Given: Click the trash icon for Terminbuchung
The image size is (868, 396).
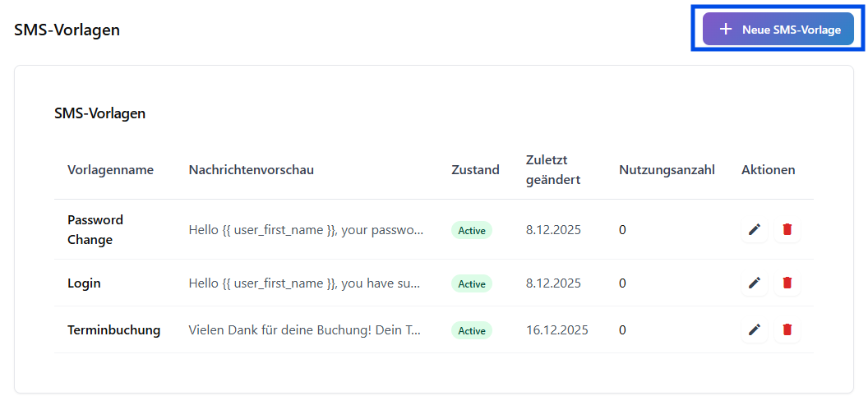Looking at the screenshot, I should (x=787, y=330).
